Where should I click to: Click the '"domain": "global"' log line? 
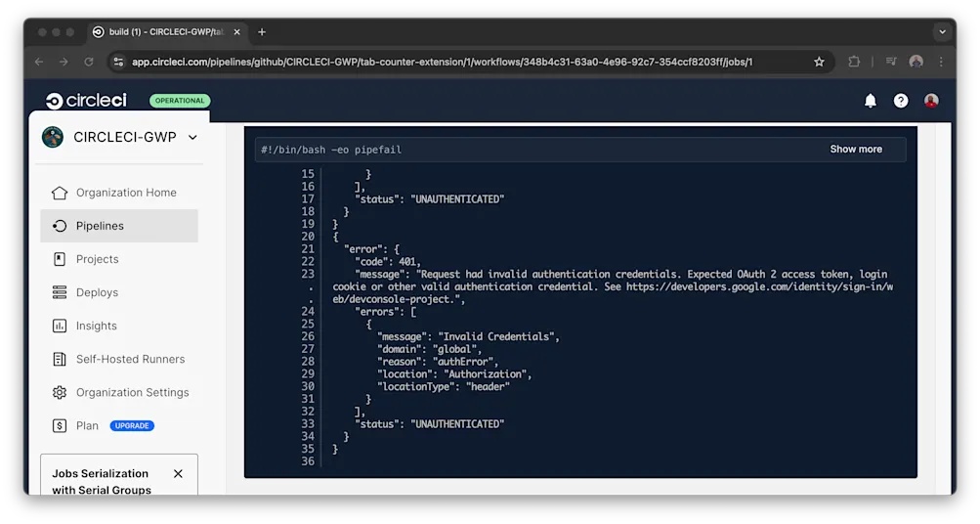pos(429,350)
